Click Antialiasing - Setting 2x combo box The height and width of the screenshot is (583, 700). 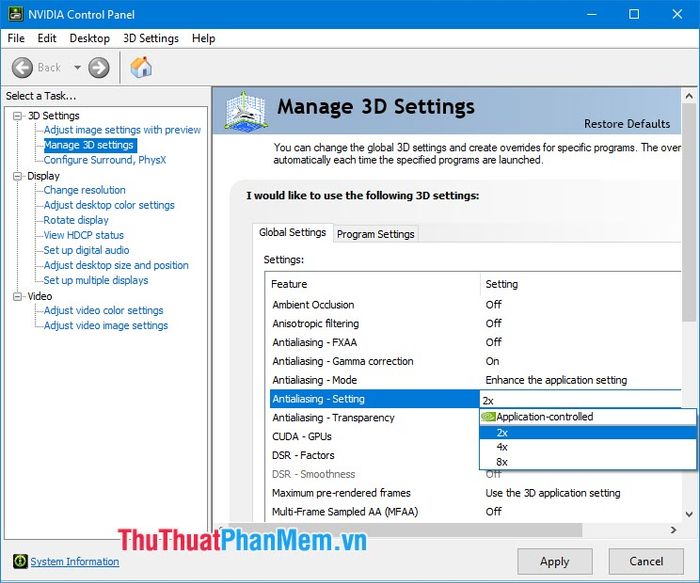[x=580, y=399]
